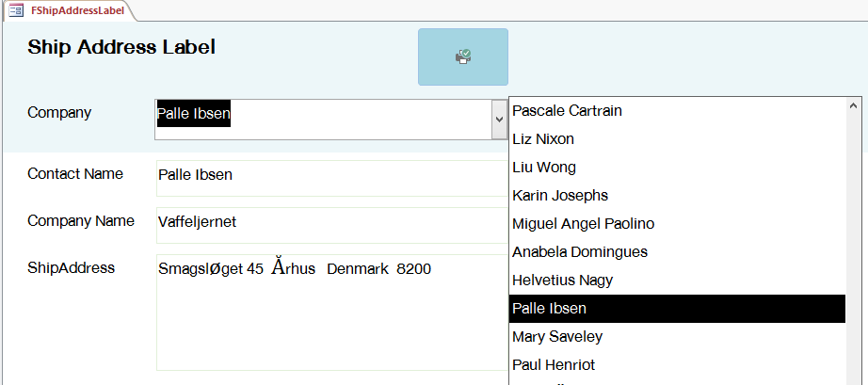The image size is (868, 385).
Task: Click the ShipAddress field label
Action: [72, 267]
